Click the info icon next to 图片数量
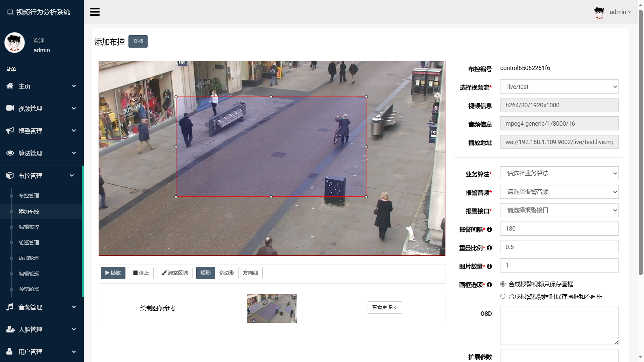Viewport: 644px width, 362px height. [x=489, y=266]
